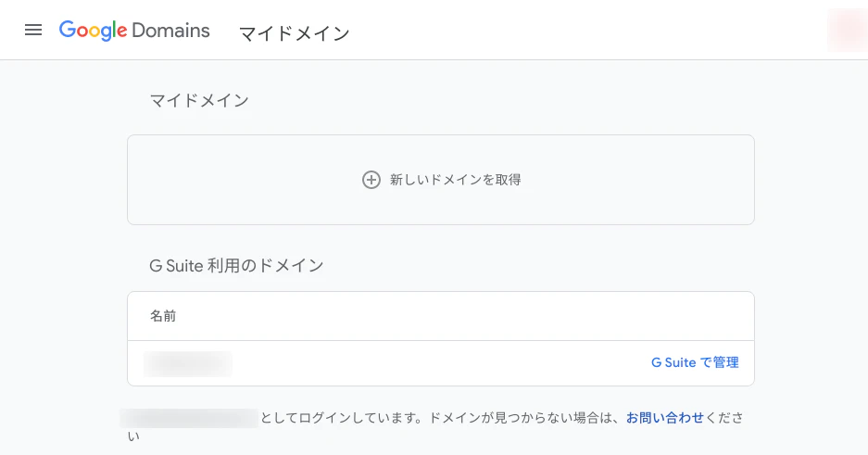Click the word Domains in the logo
This screenshot has height=455, width=868.
(x=171, y=31)
